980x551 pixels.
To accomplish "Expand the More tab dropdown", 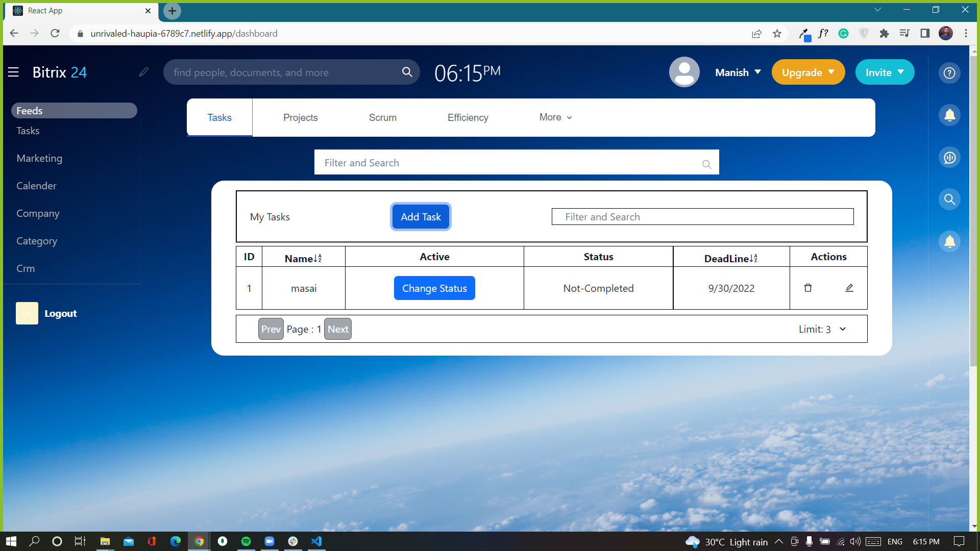I will pyautogui.click(x=555, y=117).
